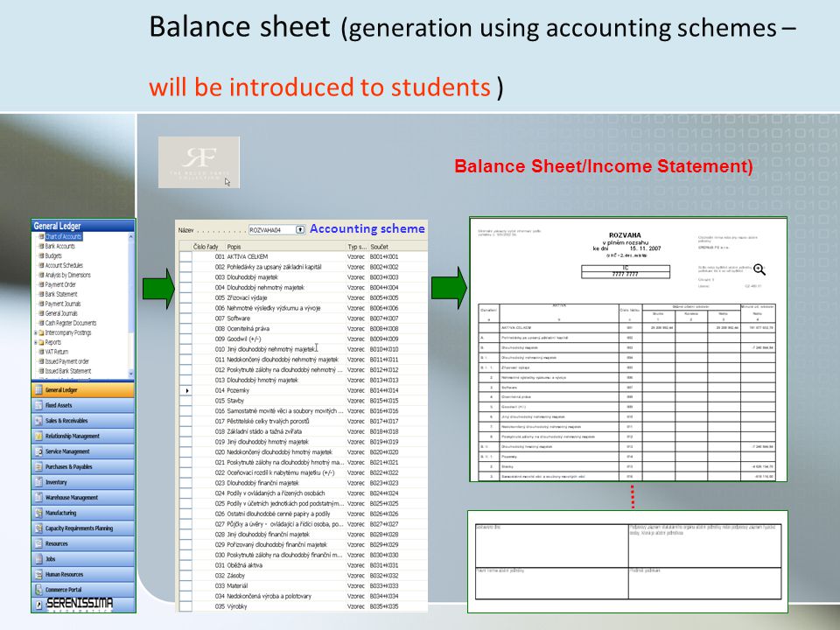Click the Account Schedules item icon
The width and height of the screenshot is (840, 630).
(x=41, y=265)
